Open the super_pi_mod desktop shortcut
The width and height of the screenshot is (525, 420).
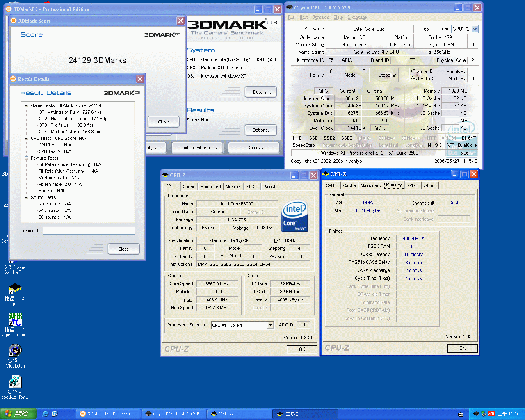(x=15, y=324)
